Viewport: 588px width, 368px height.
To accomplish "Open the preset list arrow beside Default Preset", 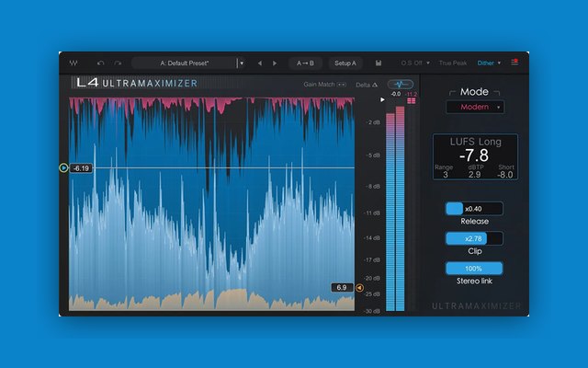I will [242, 63].
